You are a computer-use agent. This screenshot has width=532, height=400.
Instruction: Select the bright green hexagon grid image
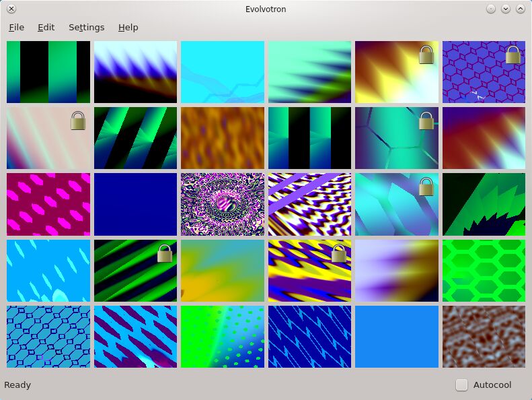pyautogui.click(x=484, y=271)
